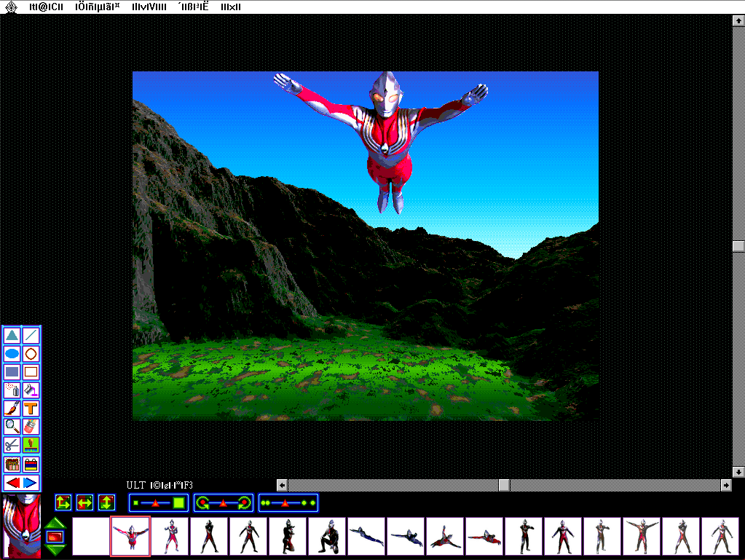Open the last menu in the menu bar
Screen dimensions: 745x560
pyautogui.click(x=231, y=7)
